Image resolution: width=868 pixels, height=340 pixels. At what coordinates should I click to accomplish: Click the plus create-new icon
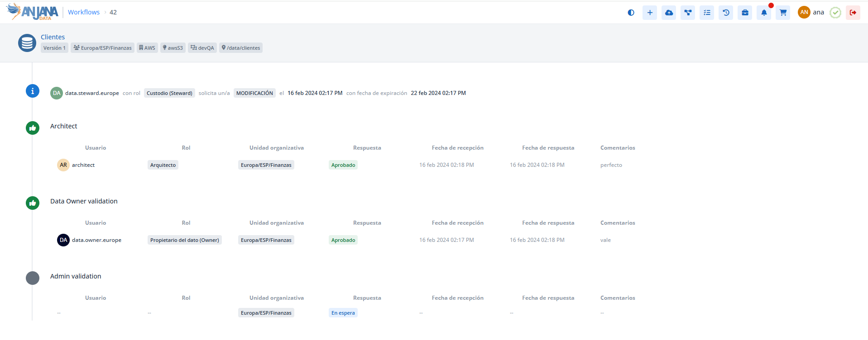click(x=650, y=13)
